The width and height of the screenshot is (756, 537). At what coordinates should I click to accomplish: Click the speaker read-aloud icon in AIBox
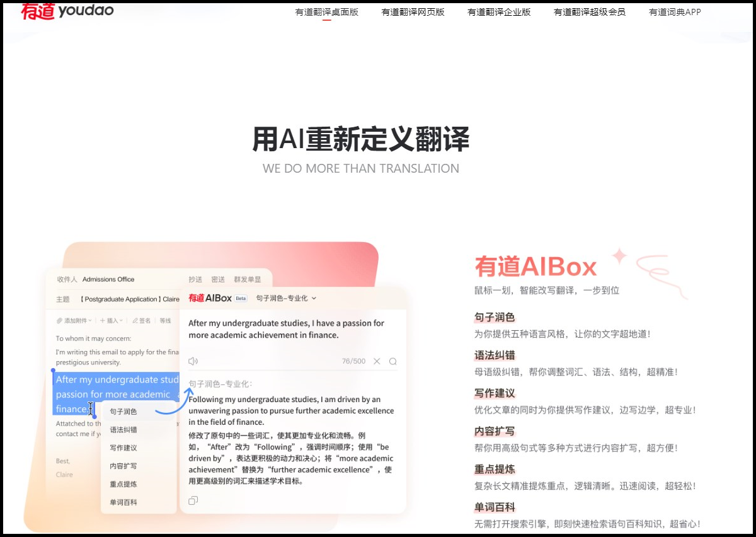[x=193, y=361]
